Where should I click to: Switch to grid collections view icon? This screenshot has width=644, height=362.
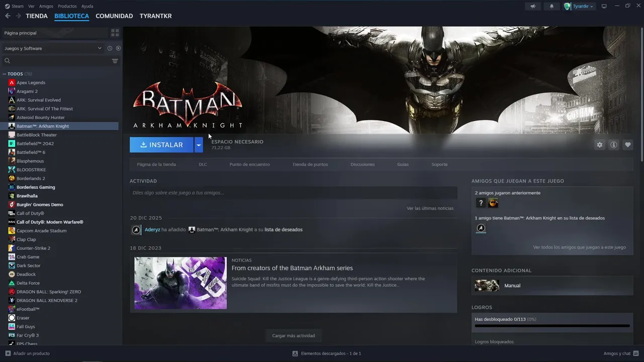pyautogui.click(x=115, y=33)
